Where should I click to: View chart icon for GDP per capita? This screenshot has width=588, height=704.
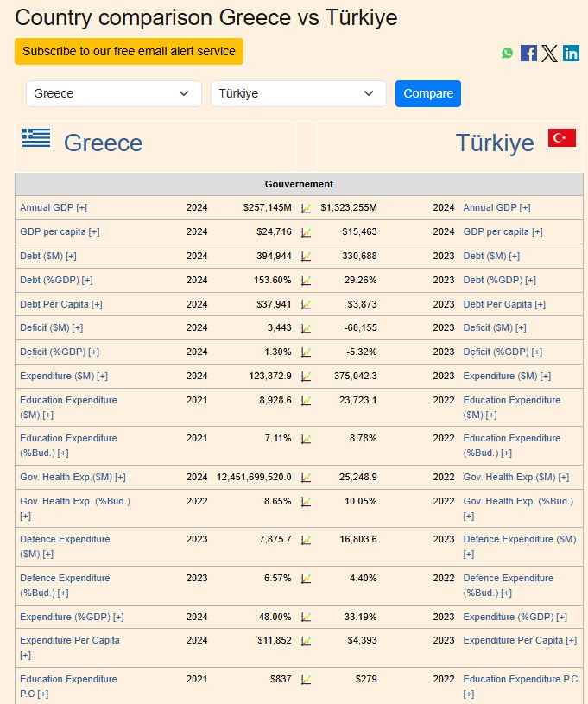click(306, 232)
